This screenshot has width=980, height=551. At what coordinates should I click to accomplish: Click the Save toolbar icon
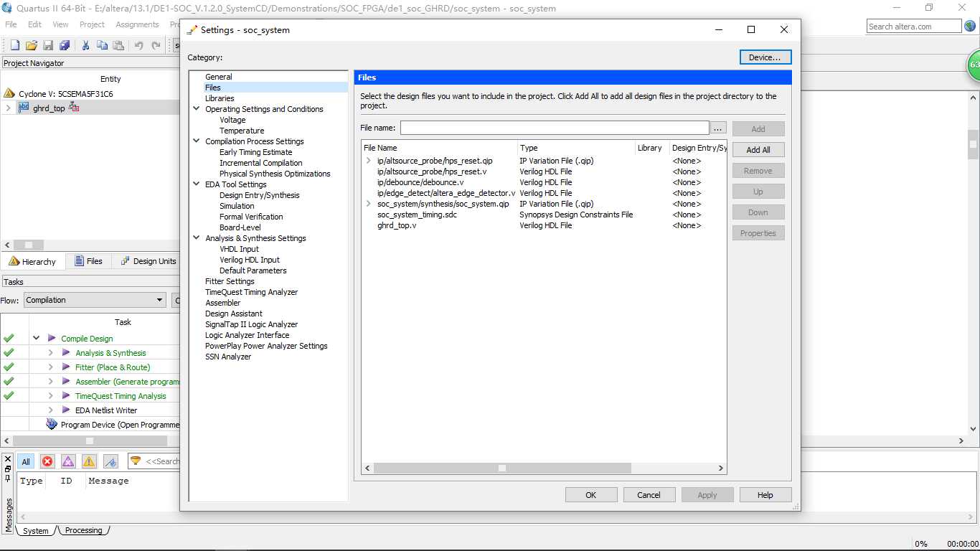pyautogui.click(x=48, y=45)
